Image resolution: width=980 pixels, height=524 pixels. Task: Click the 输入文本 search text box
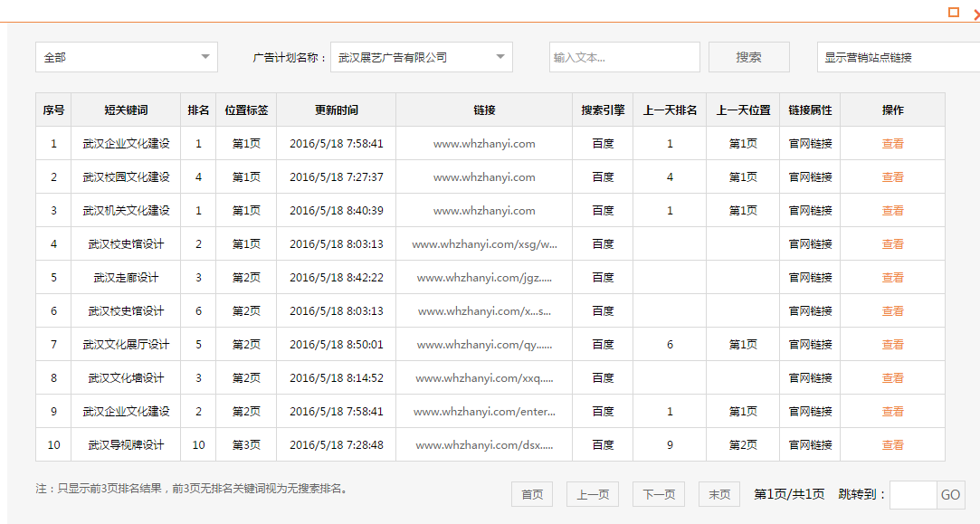point(623,56)
